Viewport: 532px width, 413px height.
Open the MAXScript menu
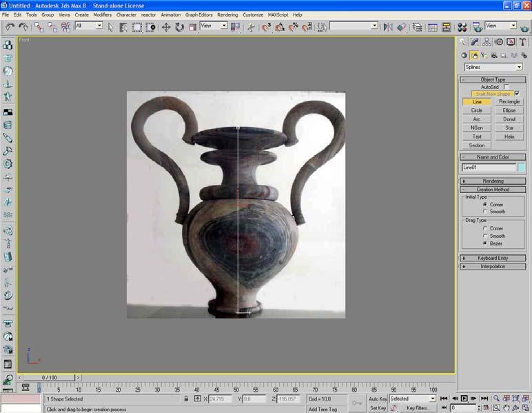click(x=278, y=14)
